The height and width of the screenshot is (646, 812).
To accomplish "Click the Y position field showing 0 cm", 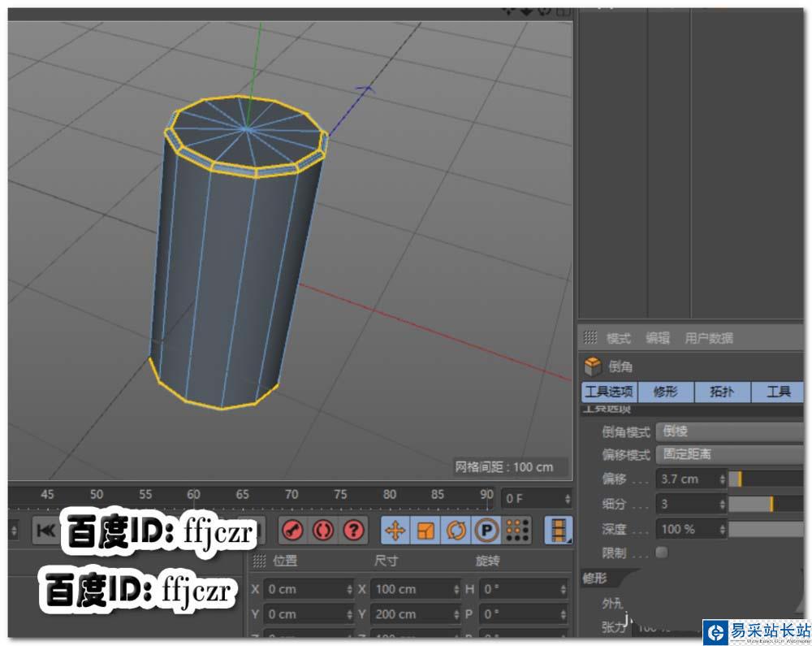I will (x=305, y=613).
